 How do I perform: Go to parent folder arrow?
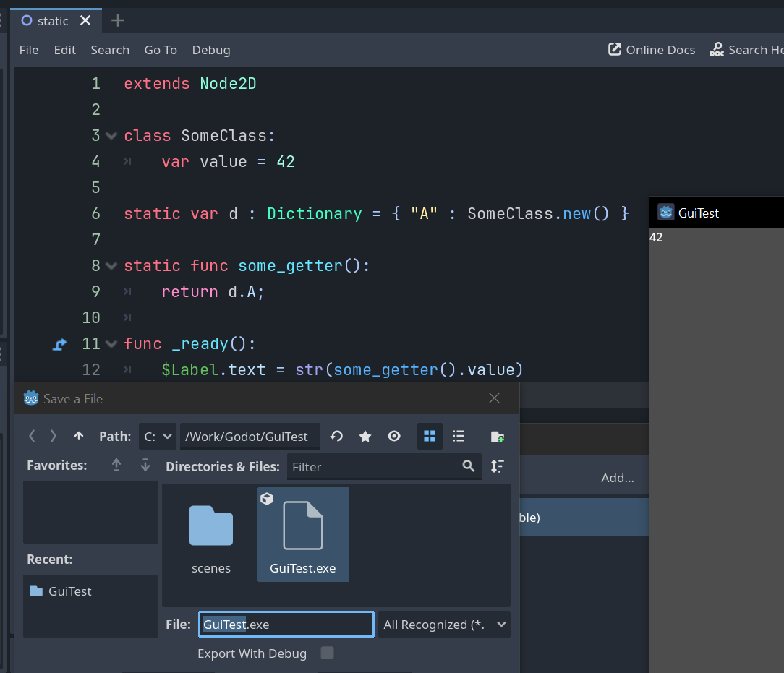pos(79,437)
